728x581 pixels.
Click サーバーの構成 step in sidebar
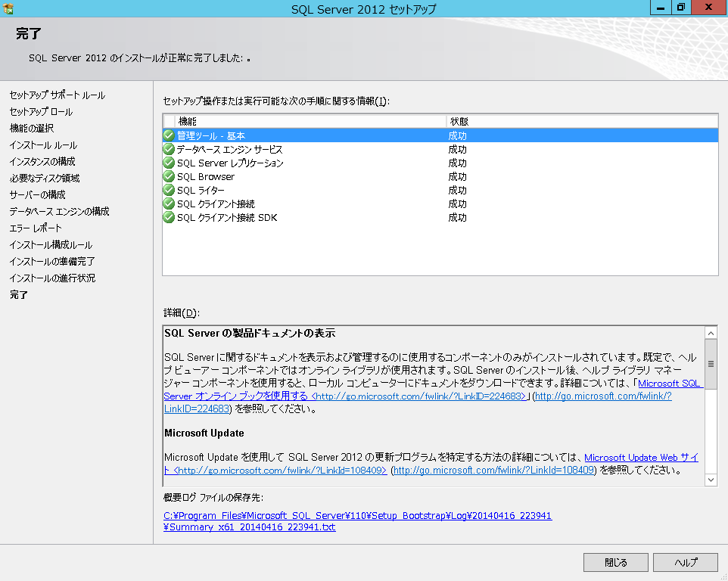pos(38,194)
